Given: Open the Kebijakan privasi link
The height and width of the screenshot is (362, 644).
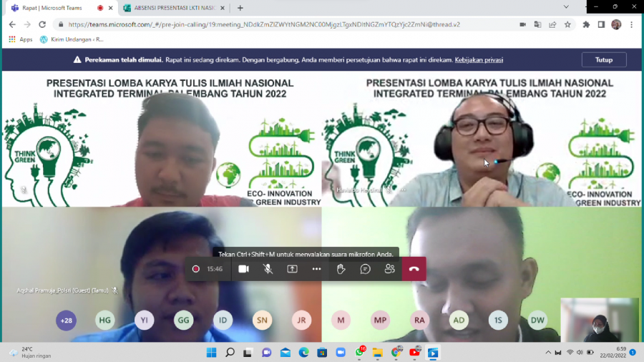Looking at the screenshot, I should point(479,60).
